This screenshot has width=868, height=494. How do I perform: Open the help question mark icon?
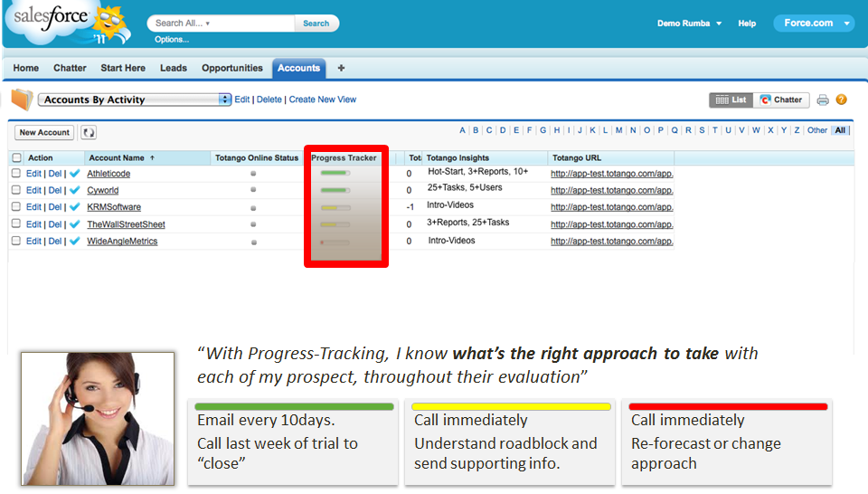(x=842, y=100)
